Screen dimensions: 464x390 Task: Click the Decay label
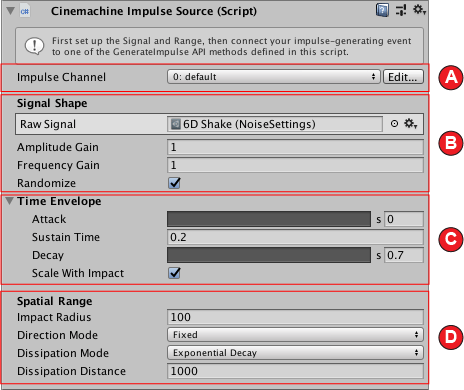tap(48, 255)
